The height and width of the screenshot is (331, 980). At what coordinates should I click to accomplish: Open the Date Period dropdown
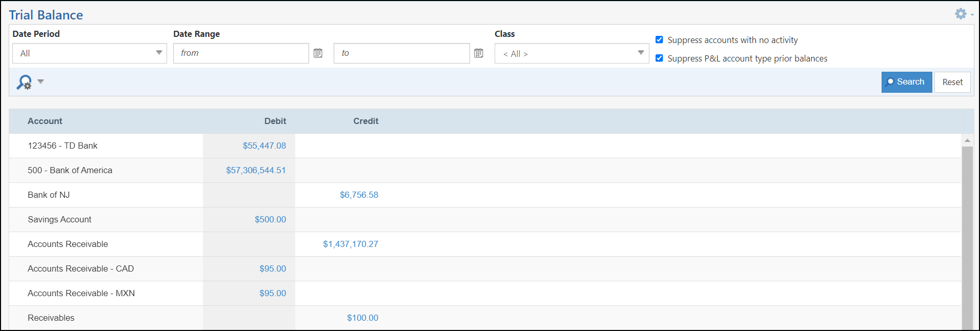90,53
